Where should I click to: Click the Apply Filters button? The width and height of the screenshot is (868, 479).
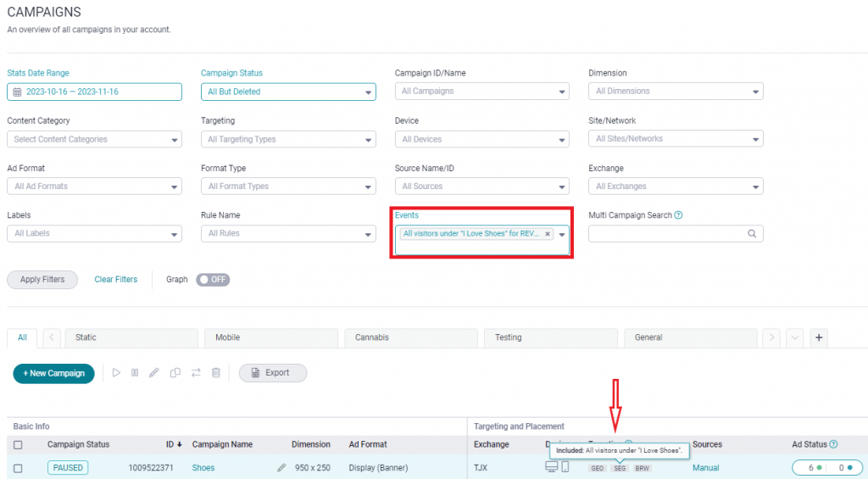(x=42, y=280)
